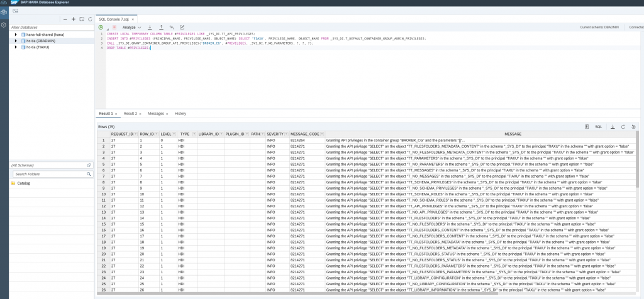The height and width of the screenshot is (299, 644).
Task: Open the SEVERITY column filter dropdown
Action: [286, 134]
